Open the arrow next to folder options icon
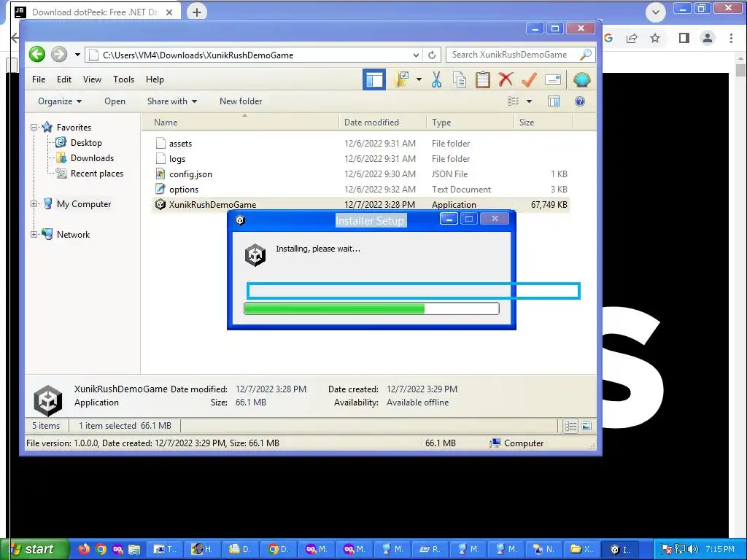Screen dimensions: 747x560 tap(419, 79)
